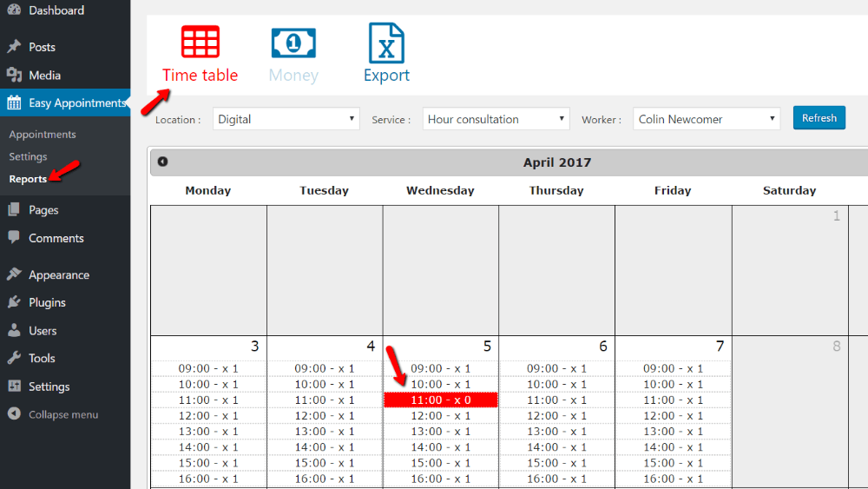The height and width of the screenshot is (489, 868).
Task: Click the red 11:00 slot on Wednesday
Action: pos(441,400)
